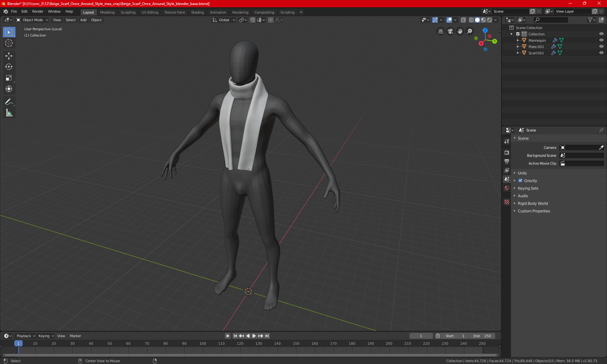
Task: Hide the Mannequin object in outliner
Action: [601, 40]
